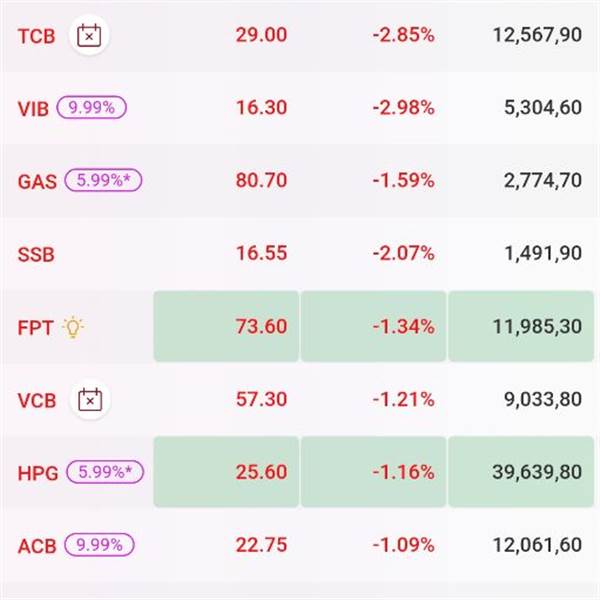Click VCB price 57.30
600x600 pixels.
point(261,399)
